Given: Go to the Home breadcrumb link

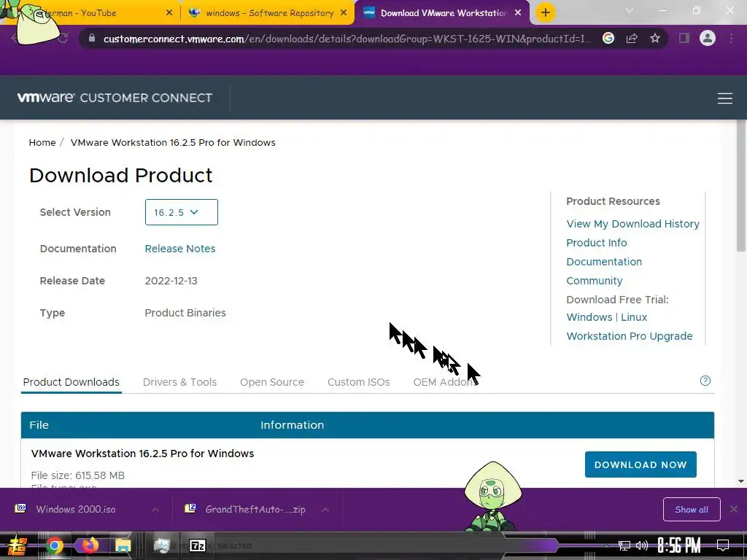Looking at the screenshot, I should tap(42, 142).
